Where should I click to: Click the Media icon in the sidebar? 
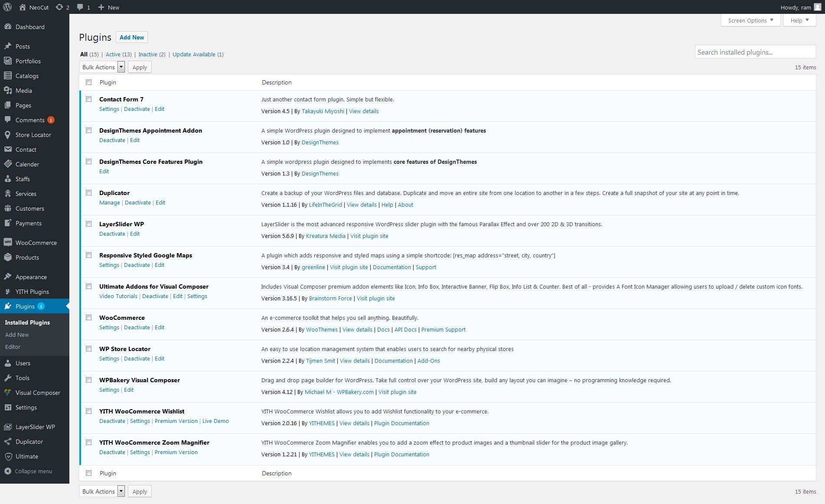[x=7, y=91]
